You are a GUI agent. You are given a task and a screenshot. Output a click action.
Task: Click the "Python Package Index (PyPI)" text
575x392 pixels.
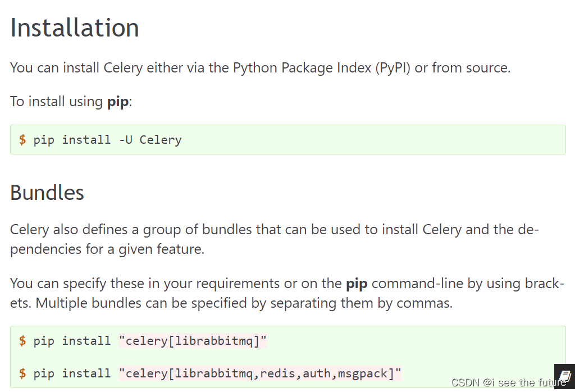(322, 68)
